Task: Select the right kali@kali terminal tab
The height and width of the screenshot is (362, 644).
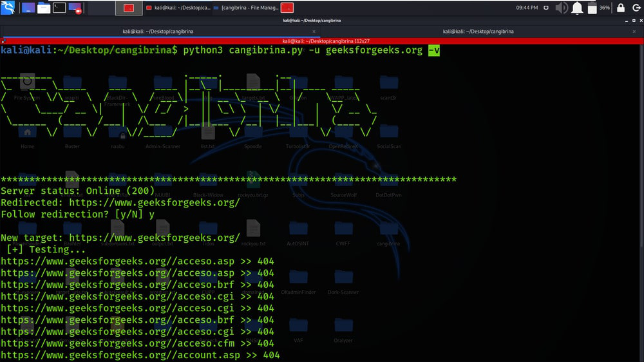Action: coord(478,31)
